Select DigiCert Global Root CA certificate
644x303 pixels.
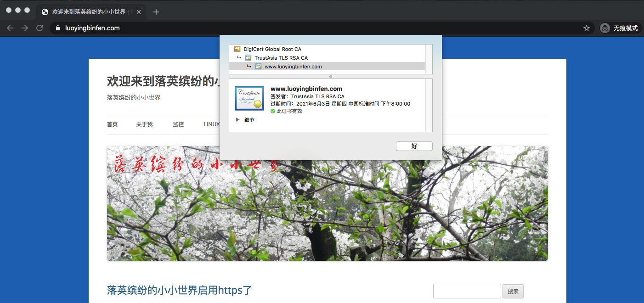click(272, 49)
